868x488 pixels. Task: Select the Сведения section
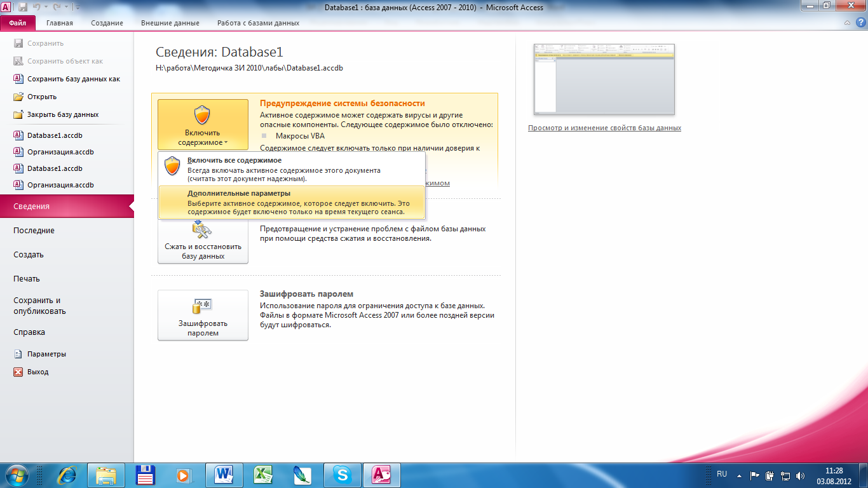[x=67, y=207]
